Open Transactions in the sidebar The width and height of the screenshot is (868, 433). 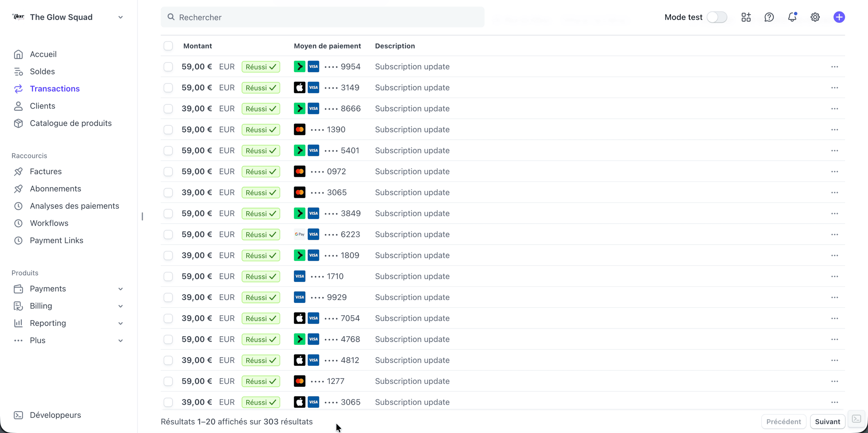[55, 88]
